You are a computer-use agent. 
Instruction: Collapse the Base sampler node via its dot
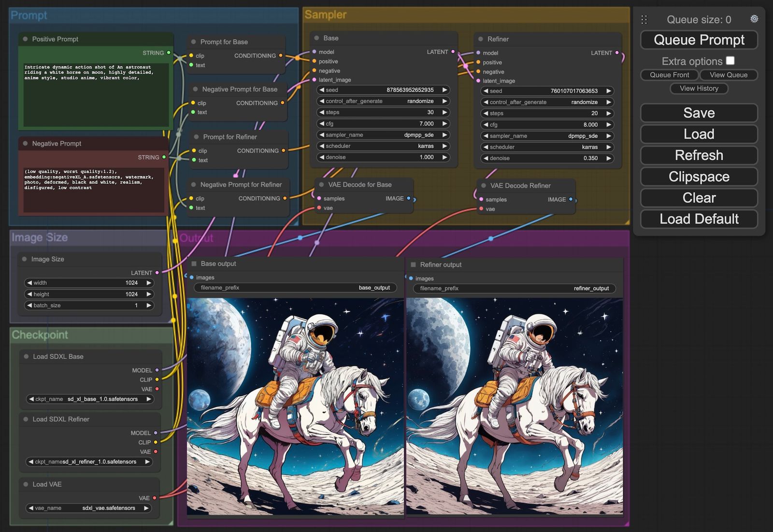(317, 38)
